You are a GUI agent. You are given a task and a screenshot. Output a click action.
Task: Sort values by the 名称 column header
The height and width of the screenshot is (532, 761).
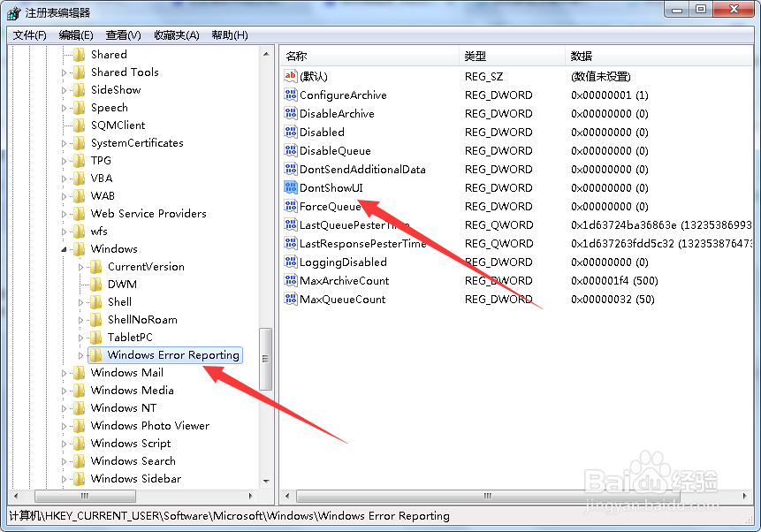click(369, 56)
